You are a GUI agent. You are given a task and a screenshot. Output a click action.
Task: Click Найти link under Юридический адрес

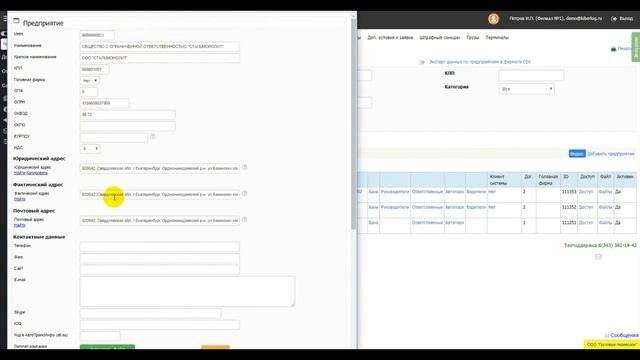20,173
